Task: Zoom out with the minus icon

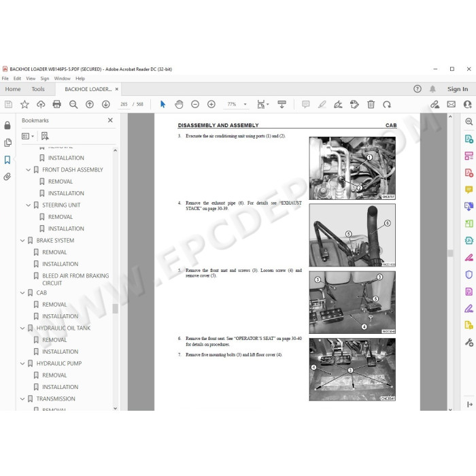Action: tap(195, 105)
